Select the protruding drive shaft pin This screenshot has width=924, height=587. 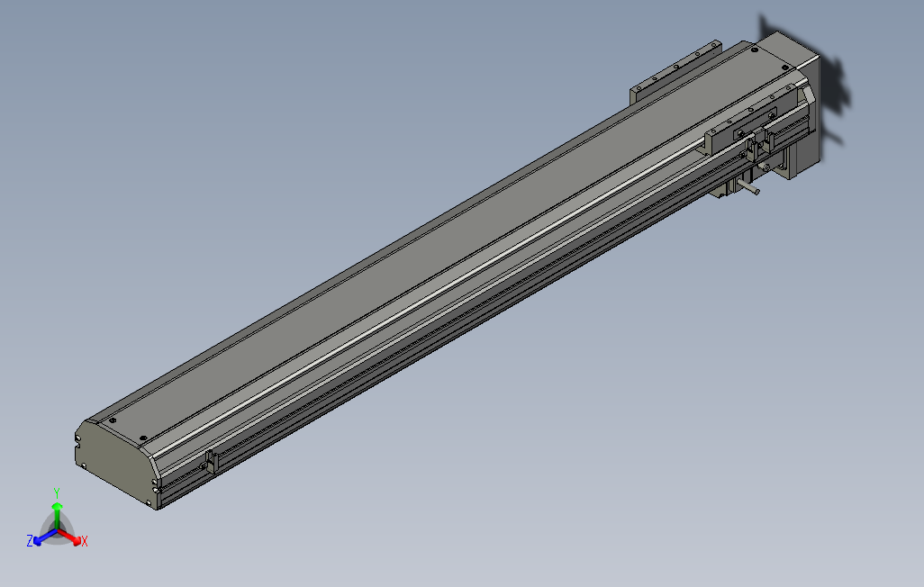[747, 186]
